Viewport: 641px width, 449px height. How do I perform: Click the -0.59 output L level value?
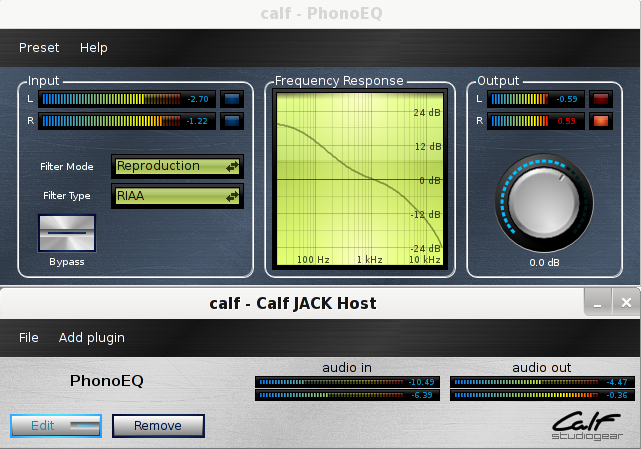coord(567,99)
